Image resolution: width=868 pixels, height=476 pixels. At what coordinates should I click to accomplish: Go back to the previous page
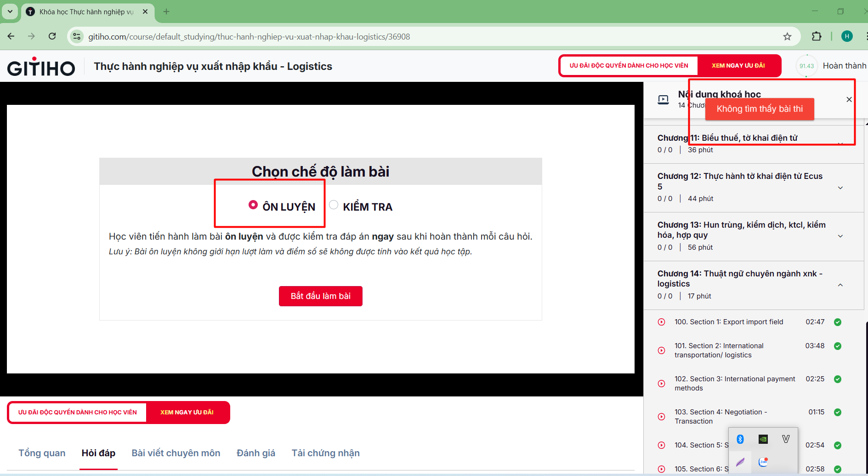(11, 36)
